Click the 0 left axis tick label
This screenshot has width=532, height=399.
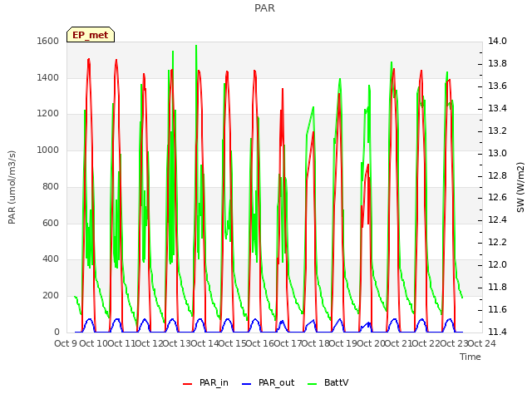click(57, 332)
